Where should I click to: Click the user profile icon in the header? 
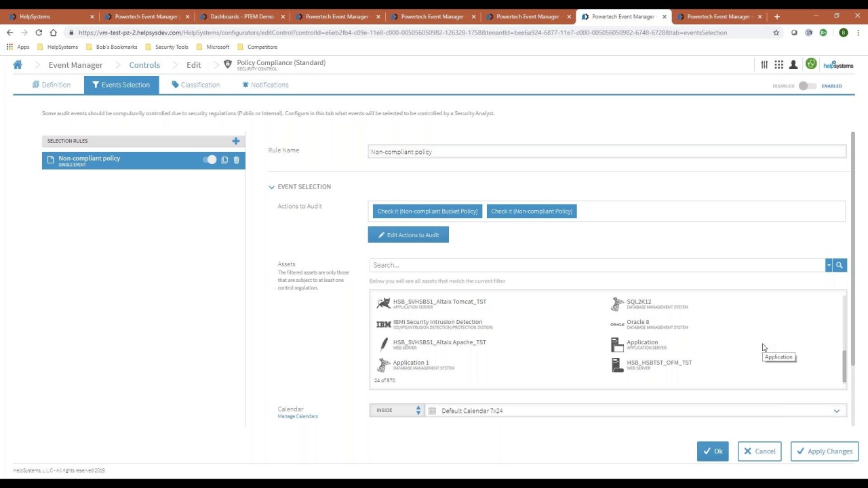pyautogui.click(x=793, y=64)
